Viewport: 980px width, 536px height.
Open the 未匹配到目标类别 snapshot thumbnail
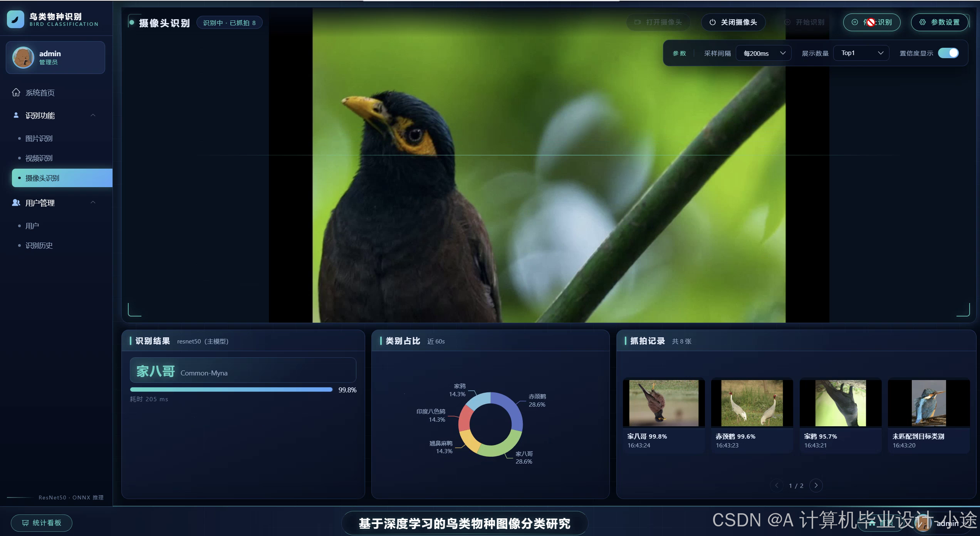[x=928, y=403]
